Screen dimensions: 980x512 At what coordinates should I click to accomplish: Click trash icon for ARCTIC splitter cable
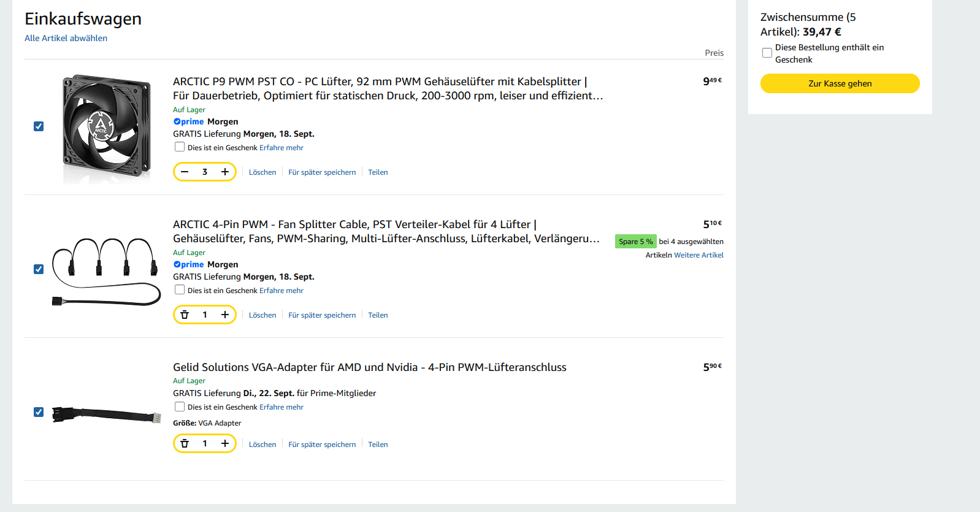pyautogui.click(x=185, y=315)
